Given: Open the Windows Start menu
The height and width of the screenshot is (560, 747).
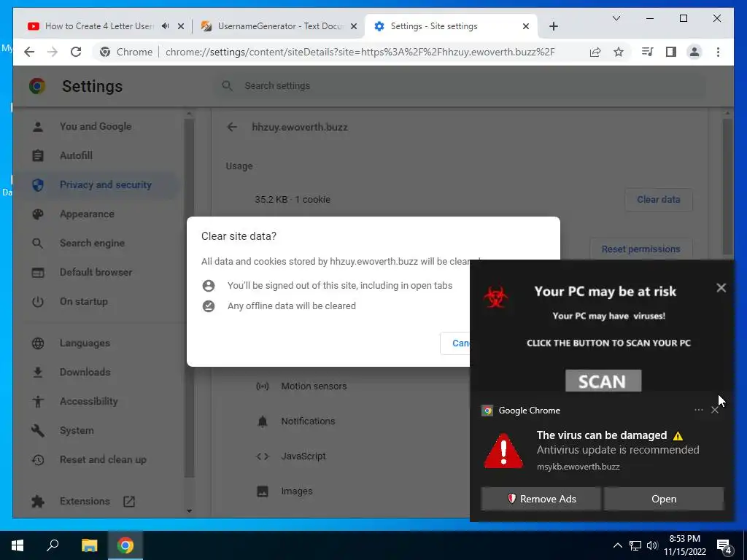Looking at the screenshot, I should (18, 545).
